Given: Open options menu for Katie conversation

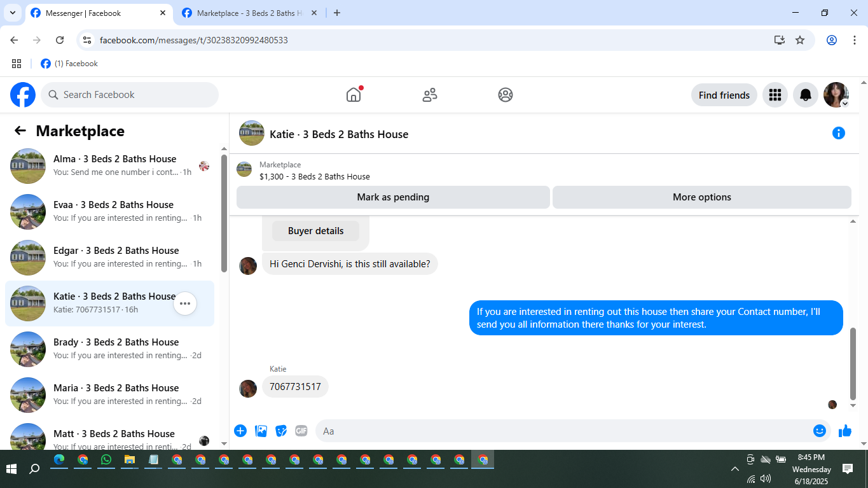Looking at the screenshot, I should 185,303.
